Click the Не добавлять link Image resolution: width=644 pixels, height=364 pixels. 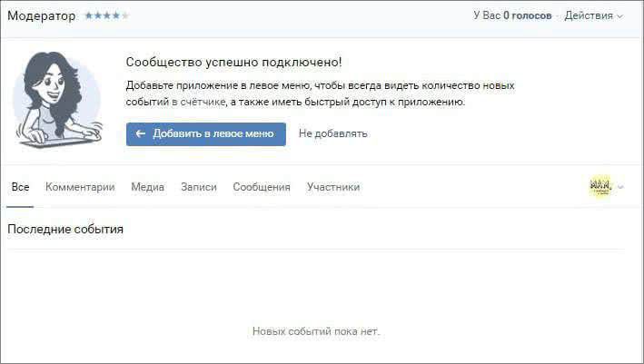(332, 134)
